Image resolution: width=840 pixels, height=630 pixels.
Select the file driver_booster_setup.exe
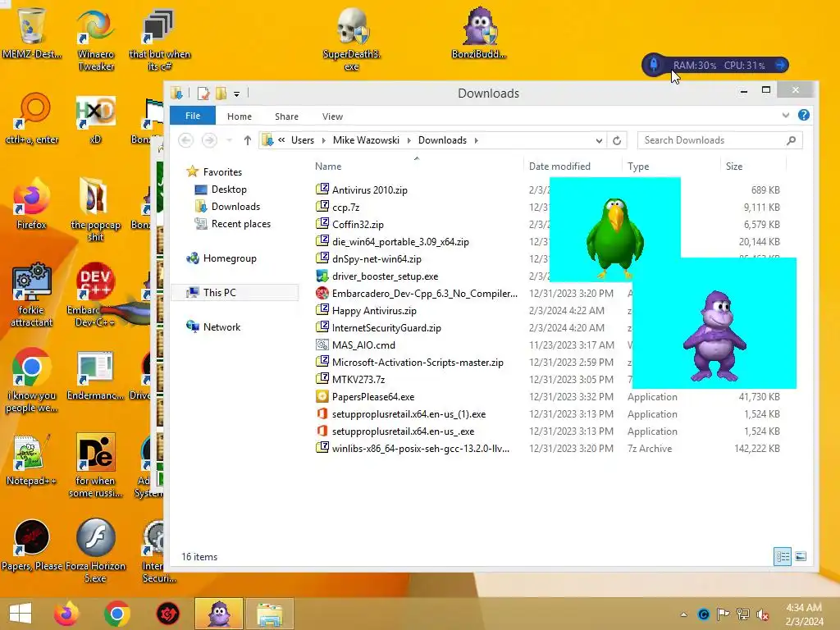coord(385,276)
